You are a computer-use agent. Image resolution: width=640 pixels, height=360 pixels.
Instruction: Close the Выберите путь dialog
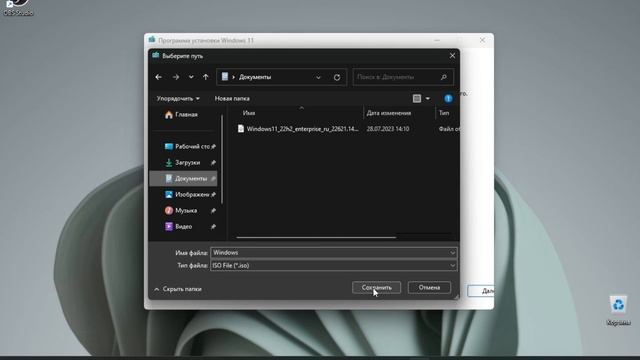(452, 56)
